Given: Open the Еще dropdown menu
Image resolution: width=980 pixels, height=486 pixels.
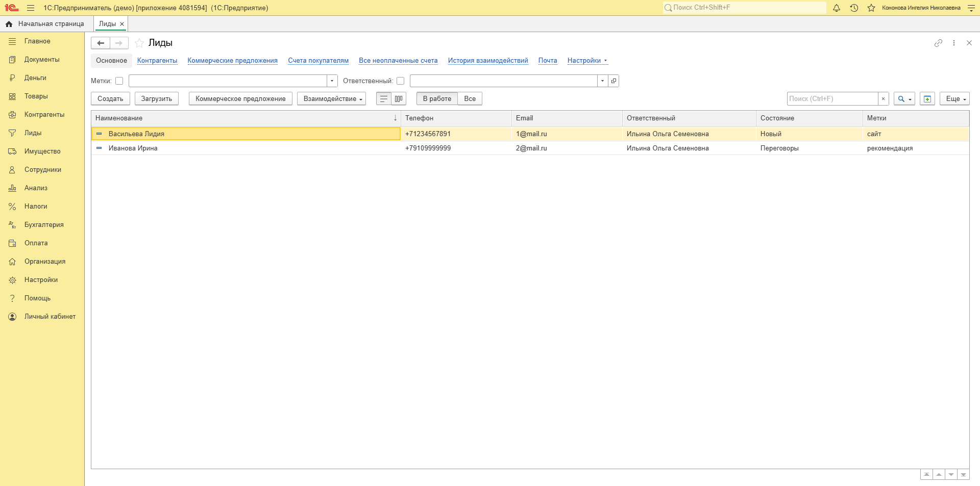Looking at the screenshot, I should tap(954, 99).
